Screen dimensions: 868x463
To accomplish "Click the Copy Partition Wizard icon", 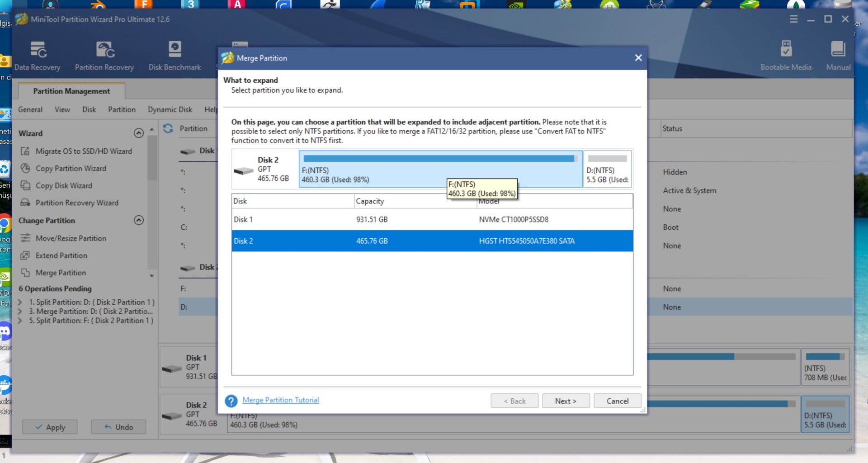I will click(x=25, y=168).
